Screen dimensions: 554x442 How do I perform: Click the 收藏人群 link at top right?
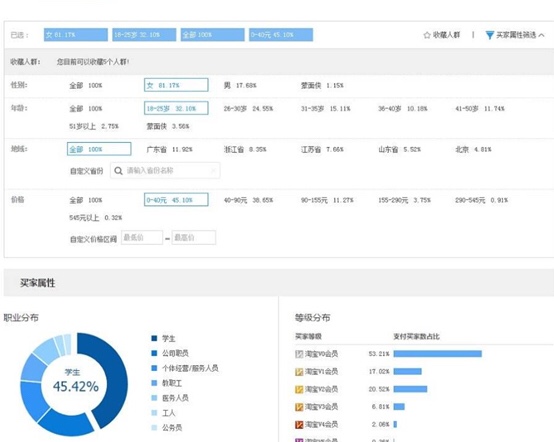coord(446,35)
